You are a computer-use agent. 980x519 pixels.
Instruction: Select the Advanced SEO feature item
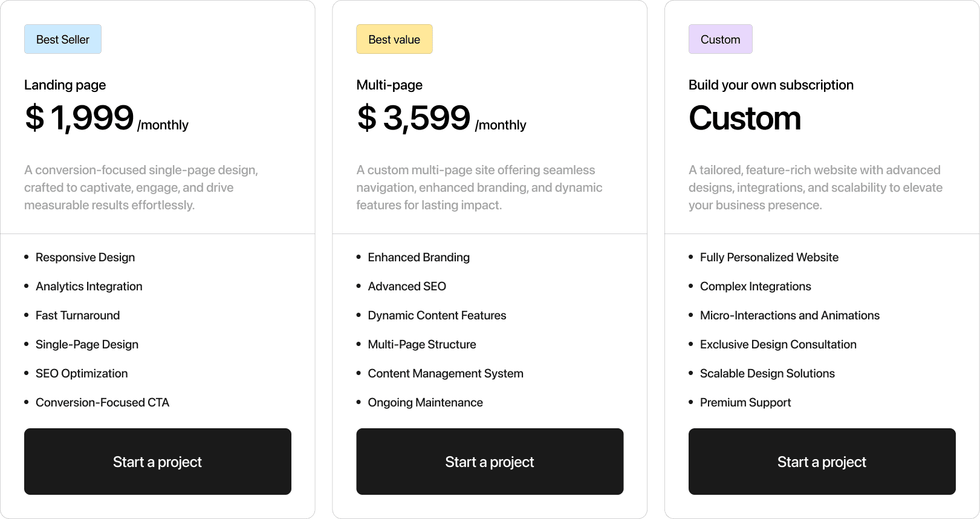click(407, 286)
